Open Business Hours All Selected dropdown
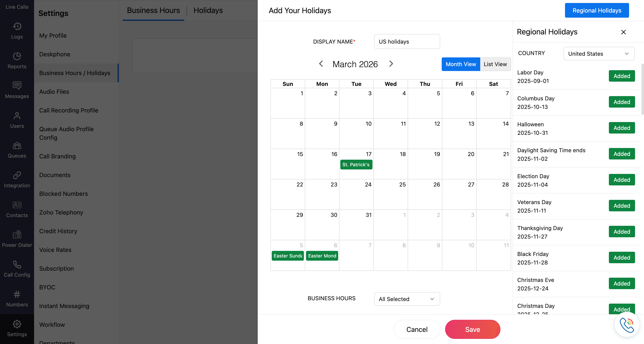The width and height of the screenshot is (644, 344). click(x=407, y=299)
